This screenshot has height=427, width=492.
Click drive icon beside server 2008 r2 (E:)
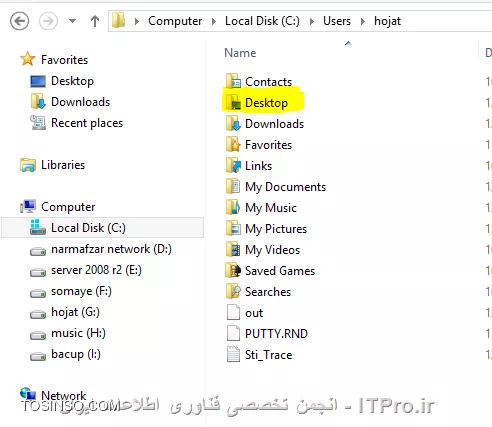(38, 272)
